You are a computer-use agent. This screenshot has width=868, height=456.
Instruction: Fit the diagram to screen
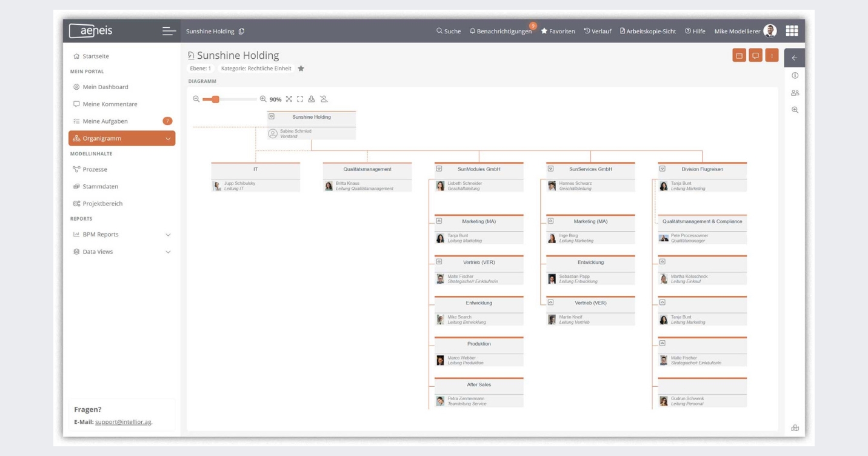click(289, 99)
